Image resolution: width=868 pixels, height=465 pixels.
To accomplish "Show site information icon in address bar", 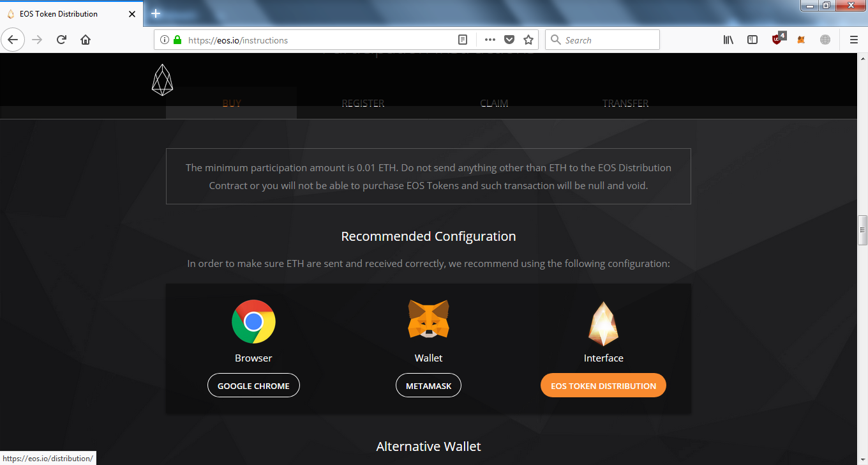I will pos(165,40).
